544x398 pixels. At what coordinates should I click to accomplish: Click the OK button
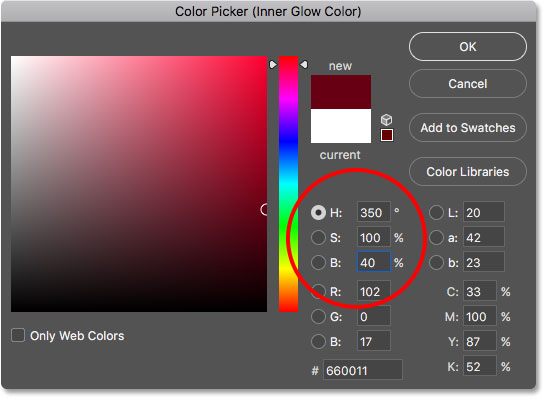point(468,46)
